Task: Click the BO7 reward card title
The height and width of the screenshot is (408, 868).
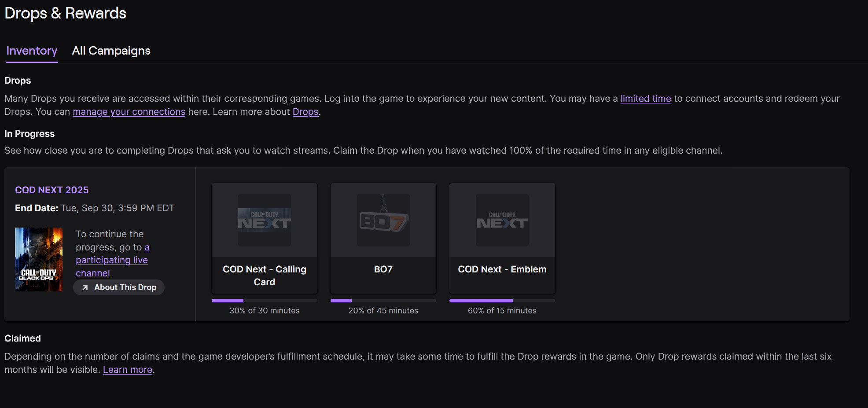Action: point(383,269)
